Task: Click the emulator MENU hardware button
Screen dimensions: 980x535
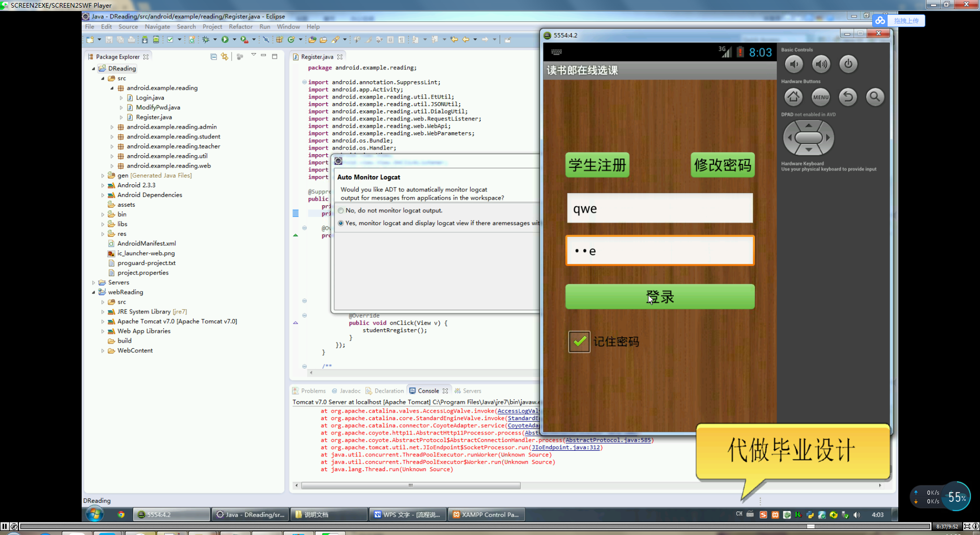Action: (x=821, y=97)
